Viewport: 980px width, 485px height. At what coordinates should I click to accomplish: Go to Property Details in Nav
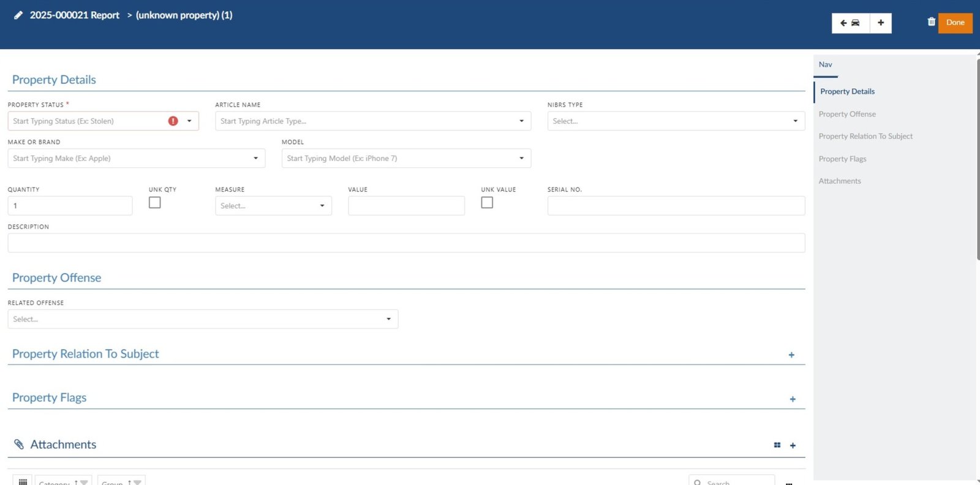click(x=847, y=92)
